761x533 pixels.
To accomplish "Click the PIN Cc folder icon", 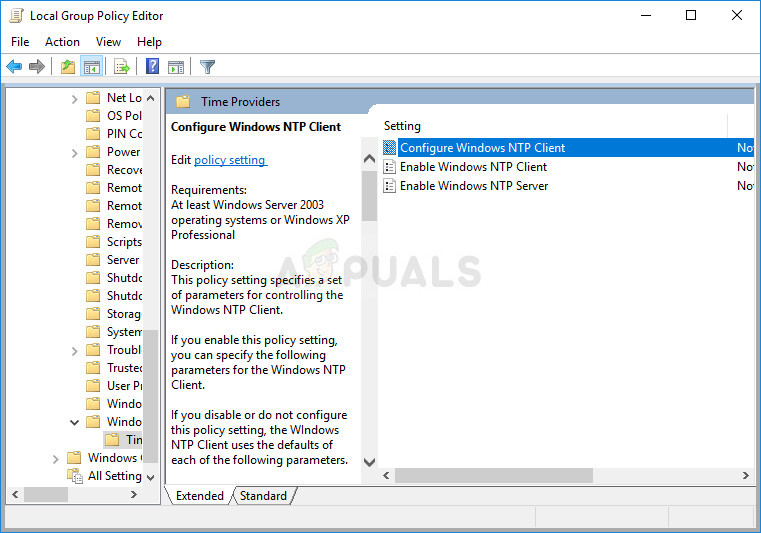I will (93, 133).
